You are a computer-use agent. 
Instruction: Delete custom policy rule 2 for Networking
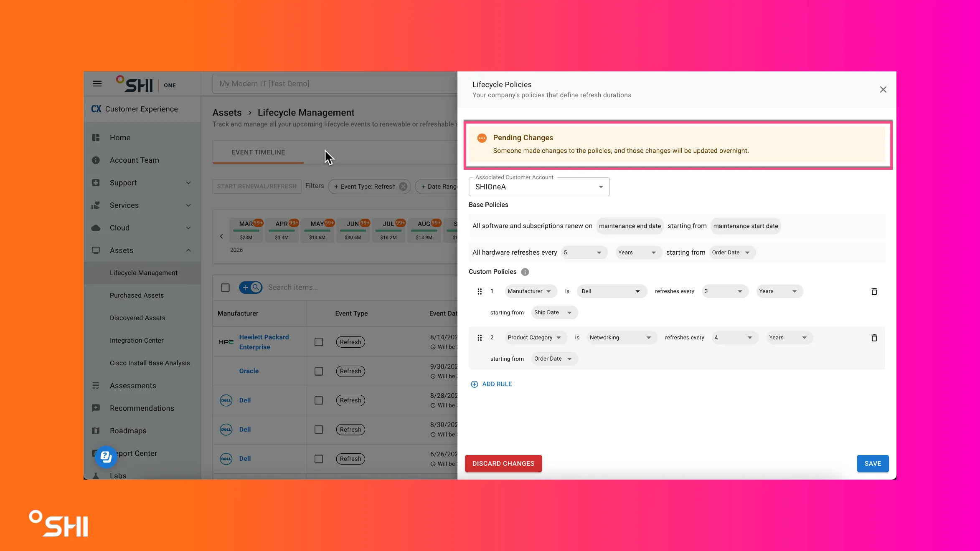(x=874, y=338)
